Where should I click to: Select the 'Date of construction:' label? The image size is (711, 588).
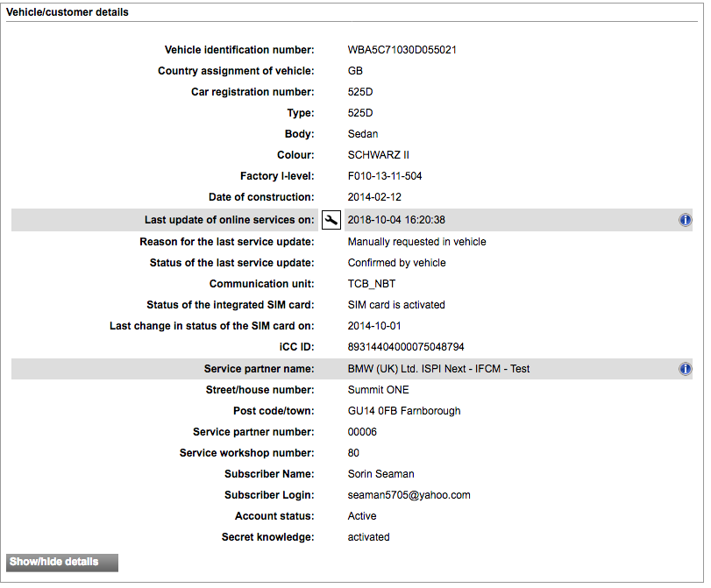[x=261, y=197]
